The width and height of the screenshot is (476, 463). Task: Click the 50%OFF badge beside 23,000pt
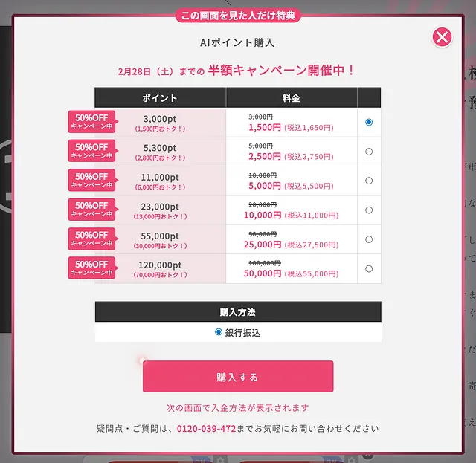pos(91,210)
